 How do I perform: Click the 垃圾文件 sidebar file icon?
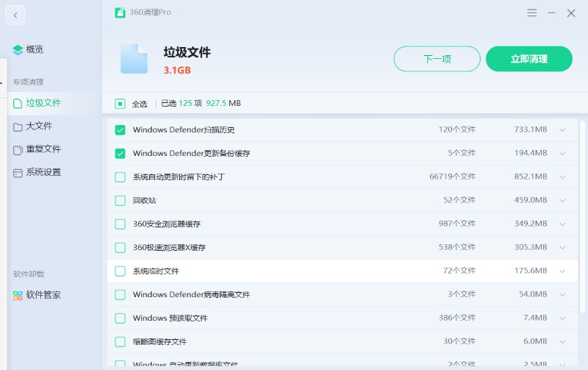[x=18, y=103]
